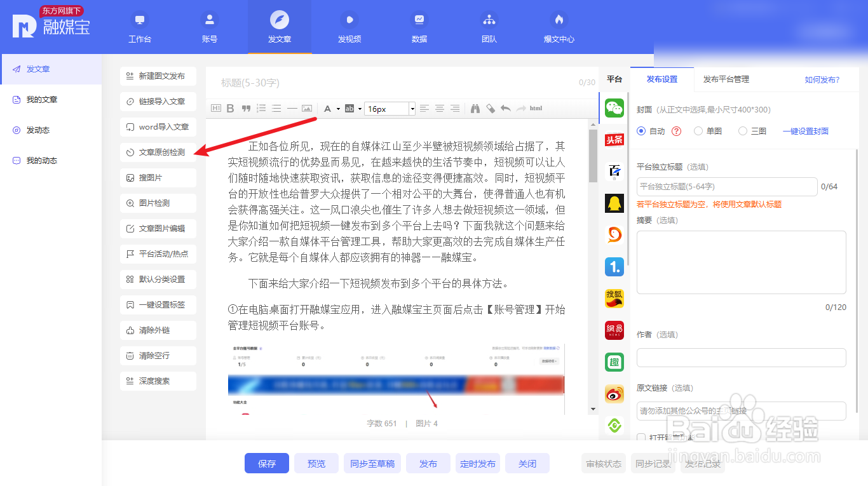Toggle bold text formatting
This screenshot has width=868, height=486.
231,109
